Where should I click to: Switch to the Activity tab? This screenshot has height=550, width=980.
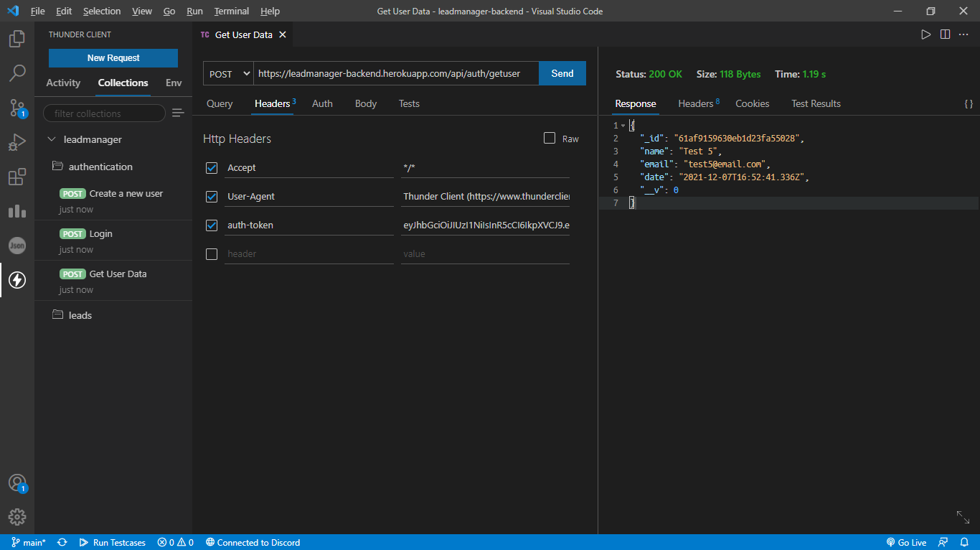click(x=63, y=83)
